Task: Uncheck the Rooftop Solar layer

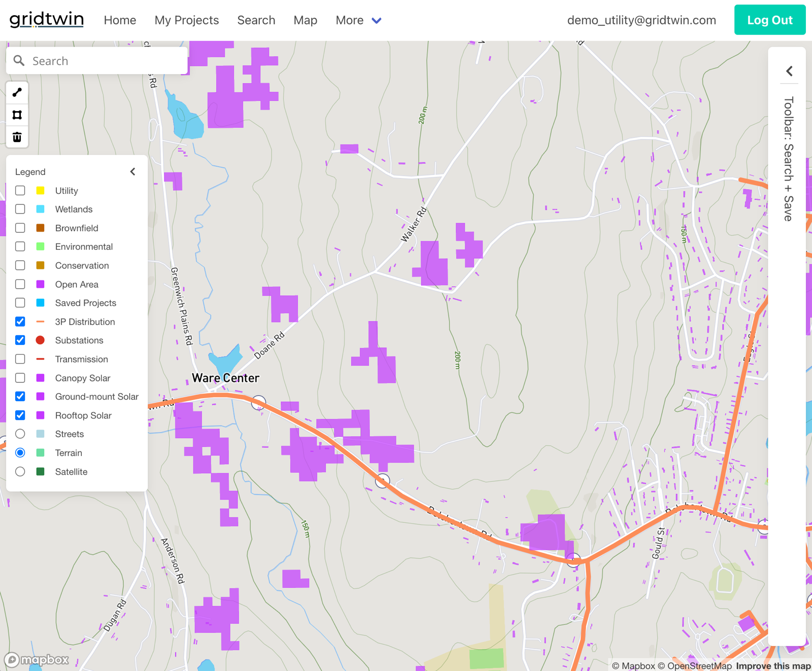Action: click(x=20, y=415)
